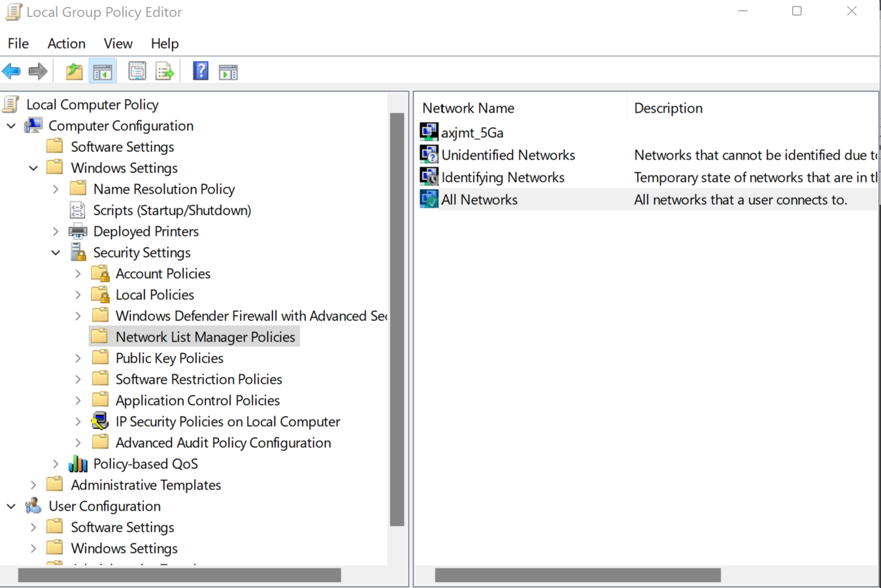Viewport: 881px width, 588px height.
Task: Expand the Account Policies node
Action: tap(78, 274)
